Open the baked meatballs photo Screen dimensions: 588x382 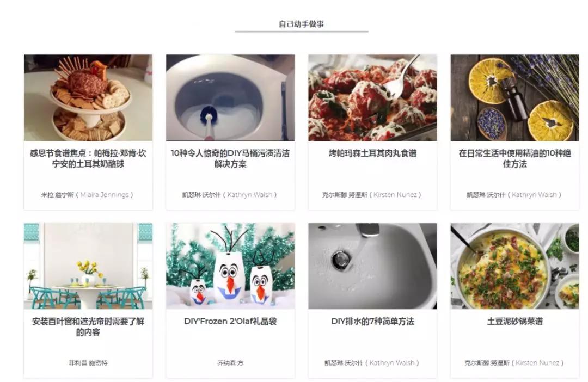click(x=372, y=98)
